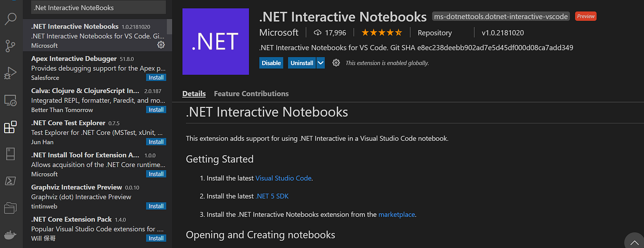Screen dimensions: 644x248
Task: Click the red Preview badge
Action: (586, 16)
